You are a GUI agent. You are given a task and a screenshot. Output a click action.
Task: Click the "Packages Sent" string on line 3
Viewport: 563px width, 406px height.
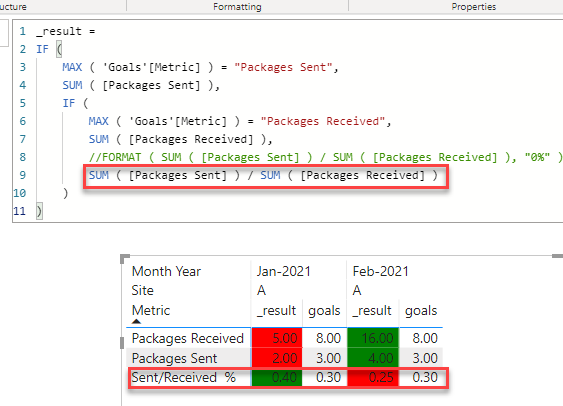(x=283, y=67)
